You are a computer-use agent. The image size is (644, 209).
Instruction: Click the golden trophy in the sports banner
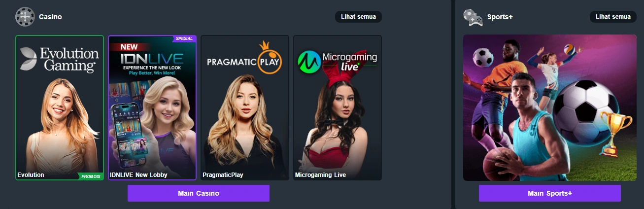pyautogui.click(x=616, y=133)
